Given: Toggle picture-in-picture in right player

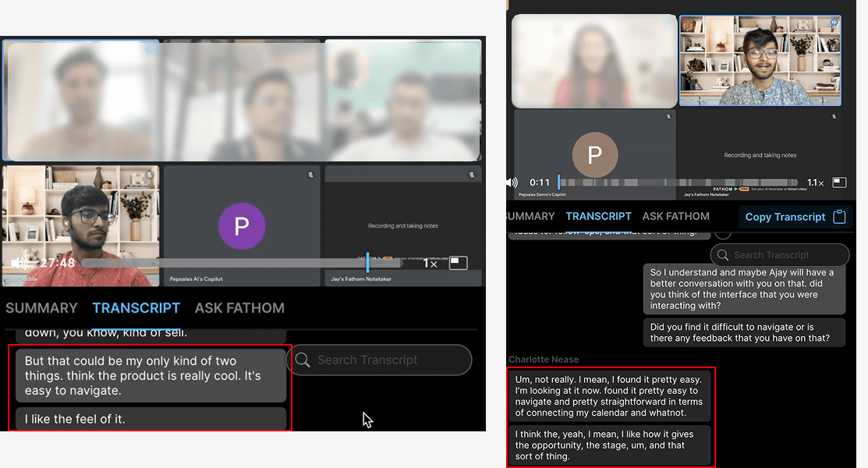Looking at the screenshot, I should (839, 183).
